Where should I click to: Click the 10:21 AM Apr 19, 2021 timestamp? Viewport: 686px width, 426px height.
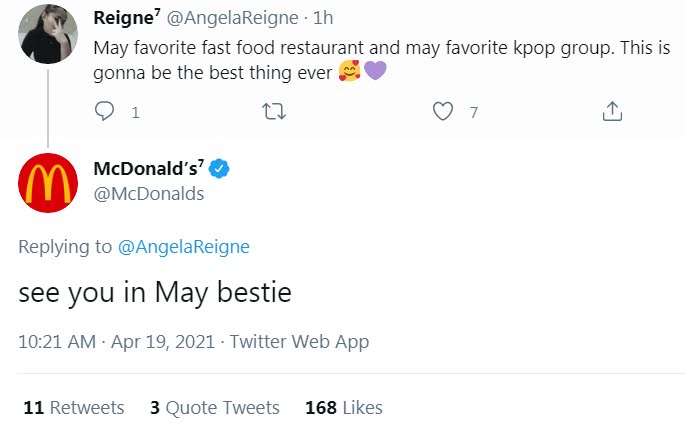tap(117, 342)
